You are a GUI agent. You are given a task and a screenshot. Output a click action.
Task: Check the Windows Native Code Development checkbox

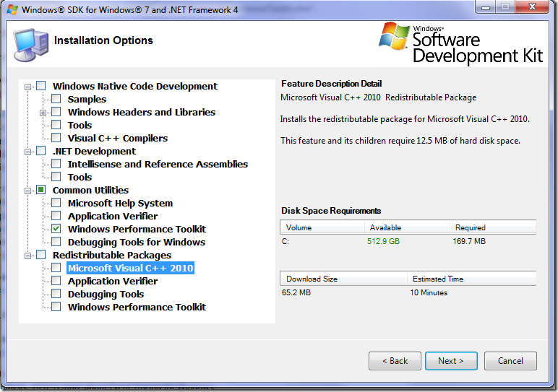click(41, 86)
